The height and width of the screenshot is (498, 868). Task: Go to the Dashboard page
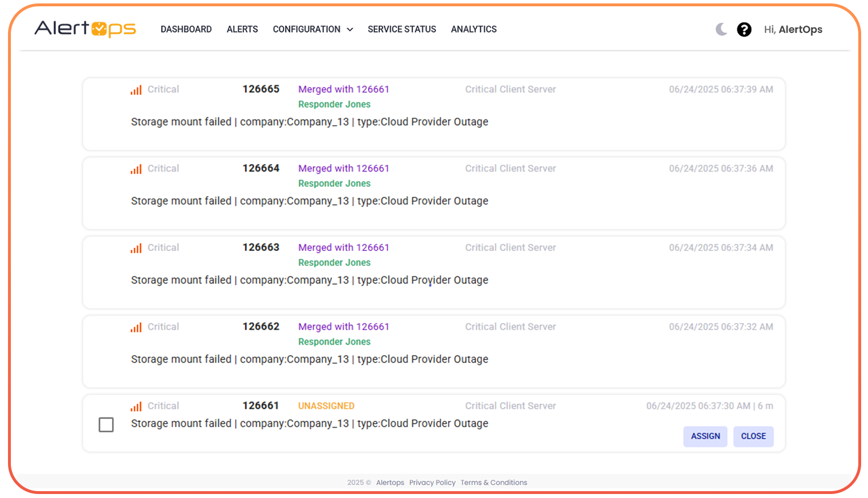click(186, 29)
